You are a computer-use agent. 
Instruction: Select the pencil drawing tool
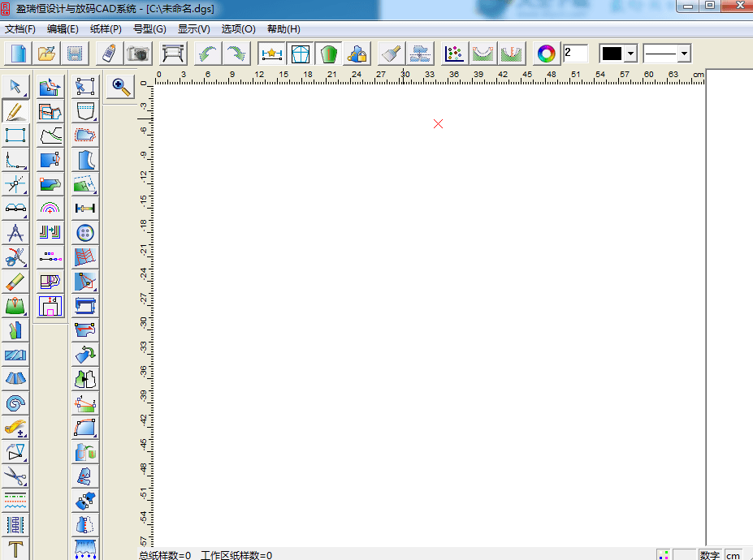click(x=15, y=111)
